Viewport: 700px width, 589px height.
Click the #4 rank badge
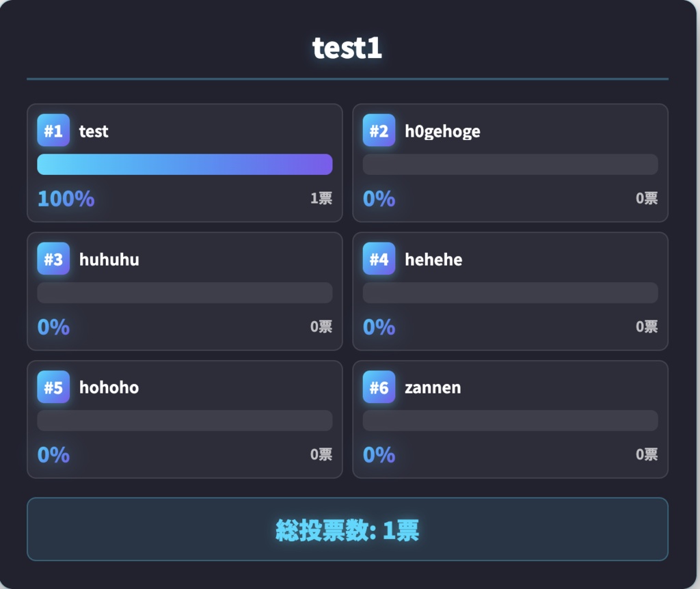click(379, 259)
